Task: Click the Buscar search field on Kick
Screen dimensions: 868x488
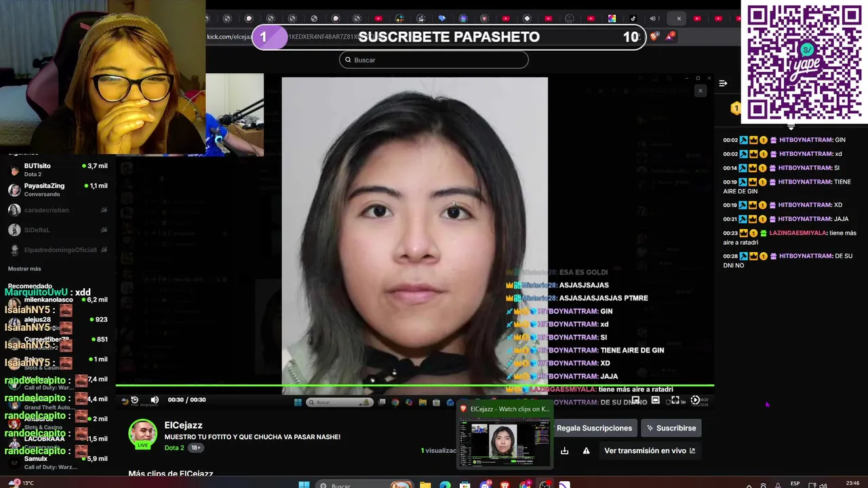Action: click(433, 60)
